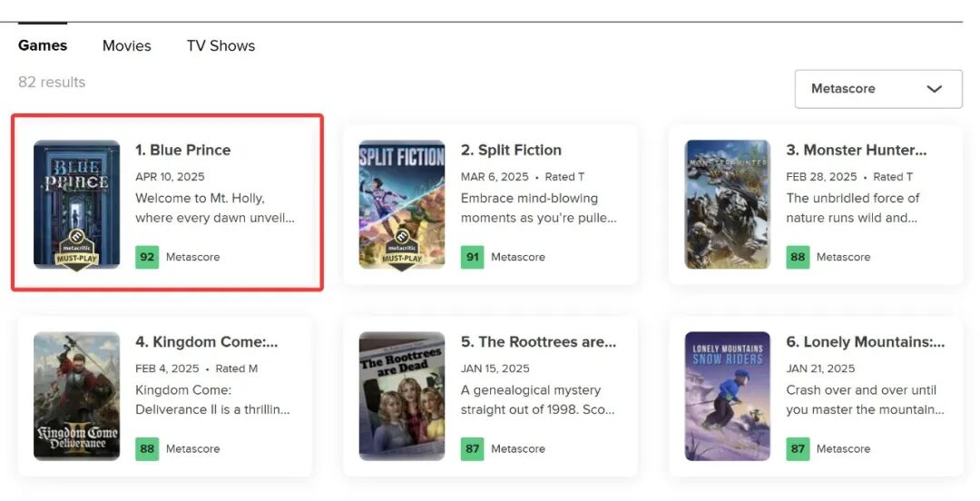Switch to the Movies tab
The image size is (980, 501).
point(127,45)
